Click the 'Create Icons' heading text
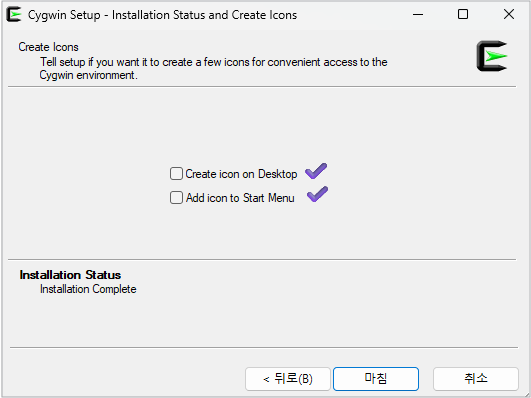 48,47
